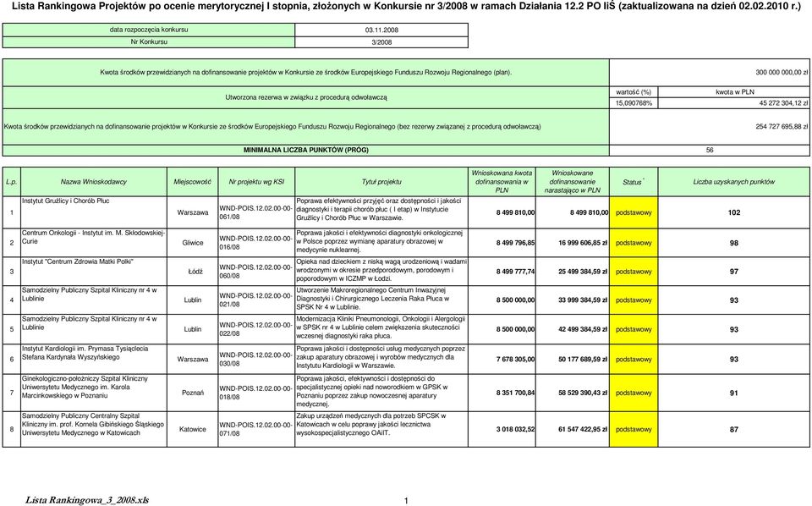Click the 'kwota w PLN' header cell
Screen dimensions: 812x506
(x=734, y=91)
